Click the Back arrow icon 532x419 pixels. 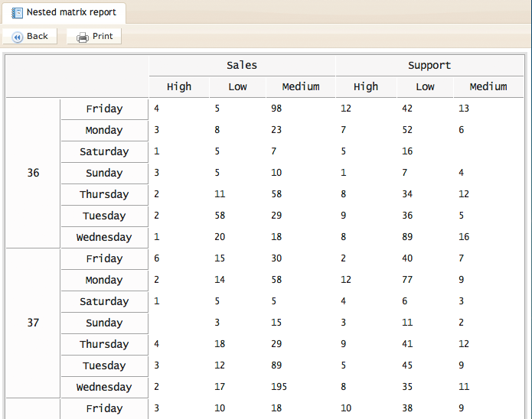tap(17, 37)
